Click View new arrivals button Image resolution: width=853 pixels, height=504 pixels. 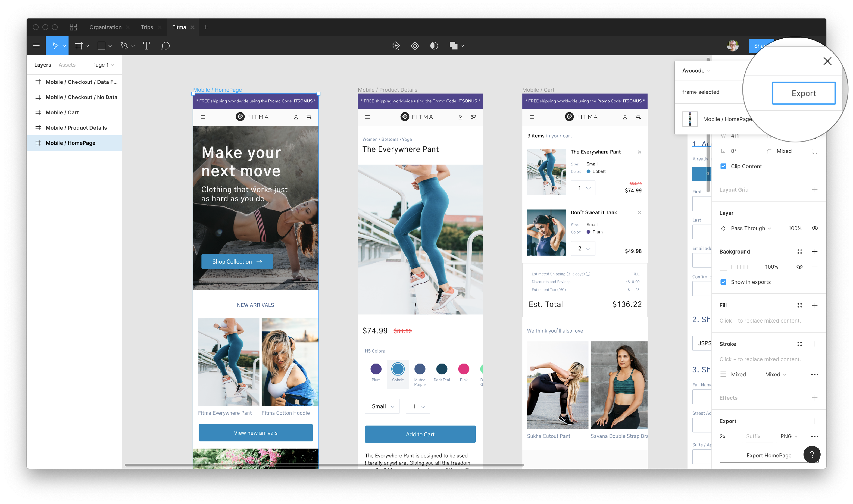click(x=255, y=433)
